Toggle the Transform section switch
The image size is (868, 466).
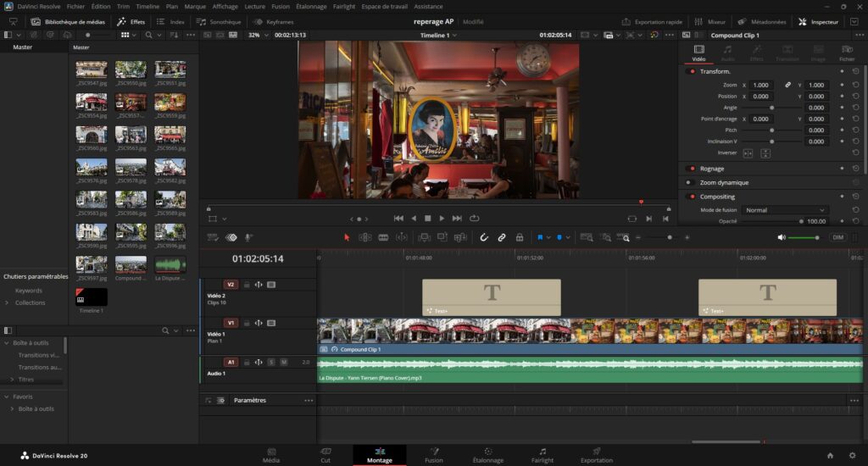(691, 71)
